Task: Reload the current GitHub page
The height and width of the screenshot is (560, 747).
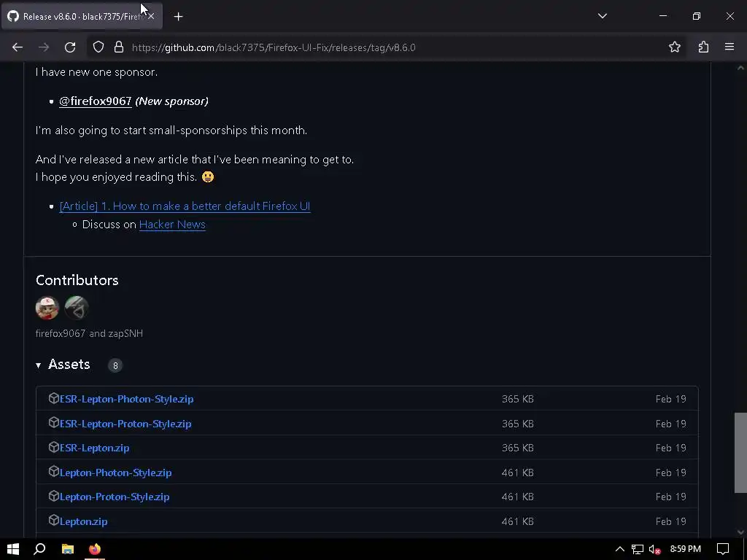Action: (70, 47)
